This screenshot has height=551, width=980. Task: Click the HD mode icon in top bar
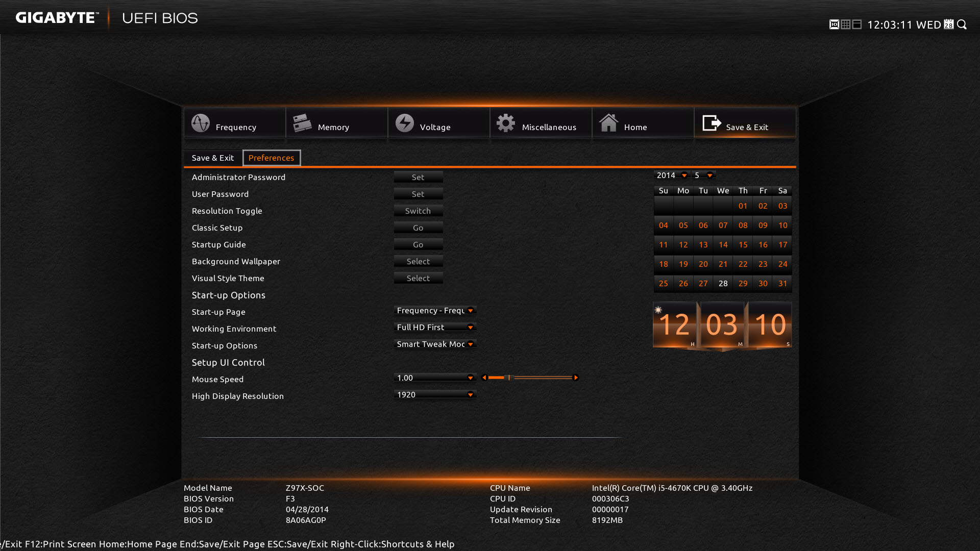[x=834, y=24]
